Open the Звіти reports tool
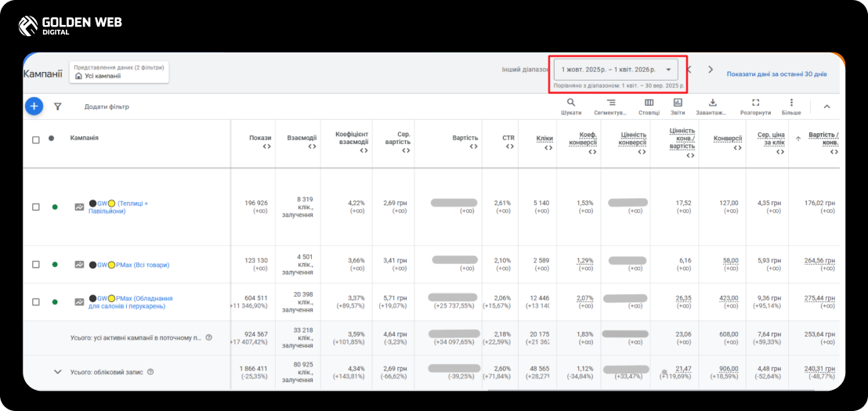 tap(678, 103)
